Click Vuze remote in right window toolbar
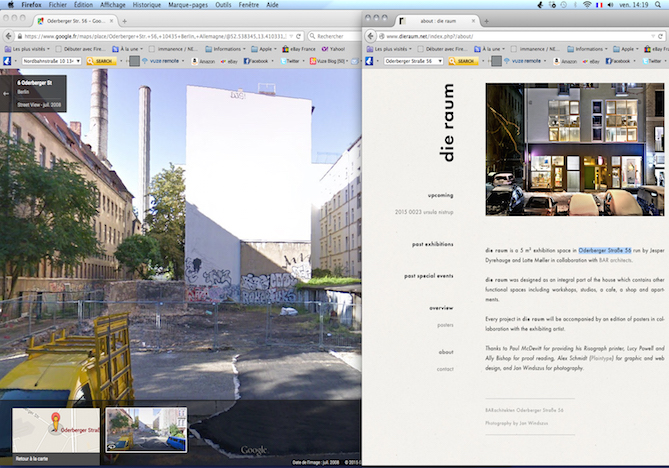Image resolution: width=669 pixels, height=468 pixels. point(522,61)
